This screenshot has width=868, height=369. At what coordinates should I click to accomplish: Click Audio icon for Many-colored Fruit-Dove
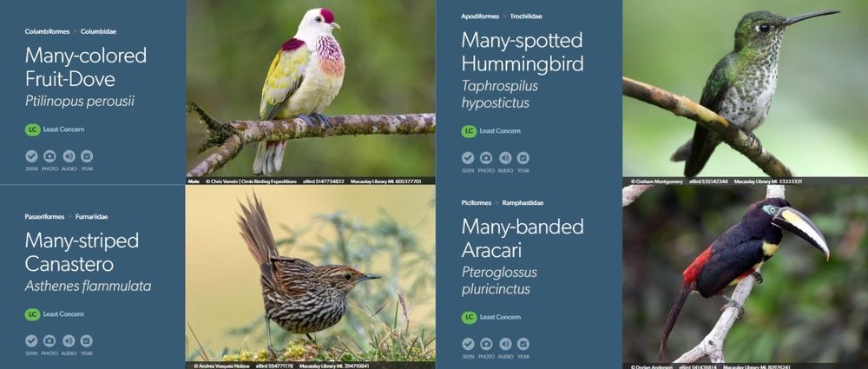(69, 156)
